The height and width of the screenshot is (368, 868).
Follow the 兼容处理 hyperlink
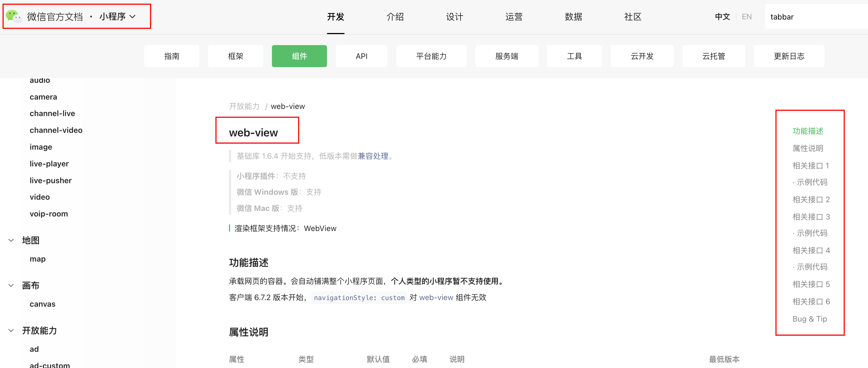pyautogui.click(x=373, y=156)
